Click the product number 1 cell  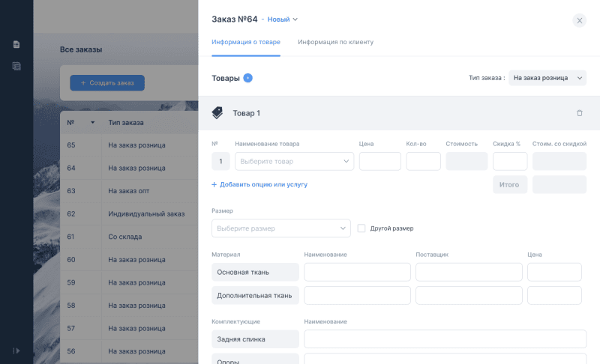coord(220,161)
